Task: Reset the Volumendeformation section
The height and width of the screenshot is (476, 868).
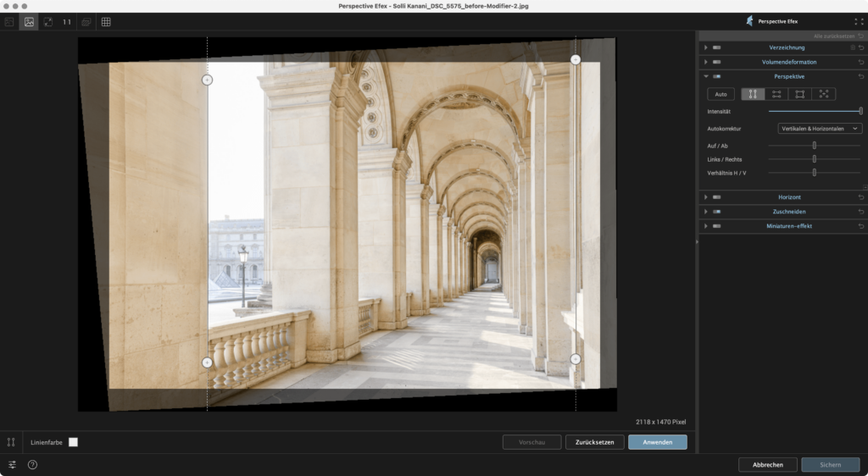Action: tap(861, 62)
